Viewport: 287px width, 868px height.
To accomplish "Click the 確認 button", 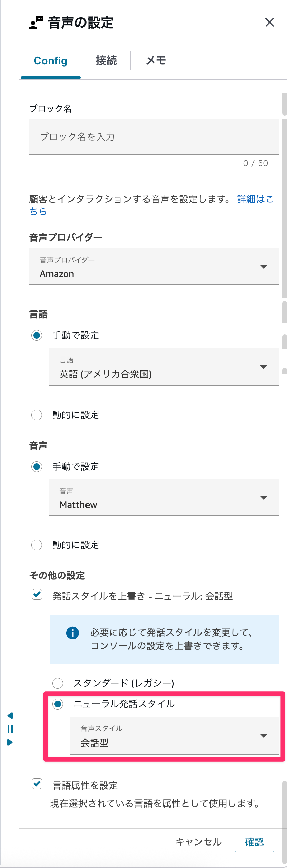I will (x=255, y=842).
